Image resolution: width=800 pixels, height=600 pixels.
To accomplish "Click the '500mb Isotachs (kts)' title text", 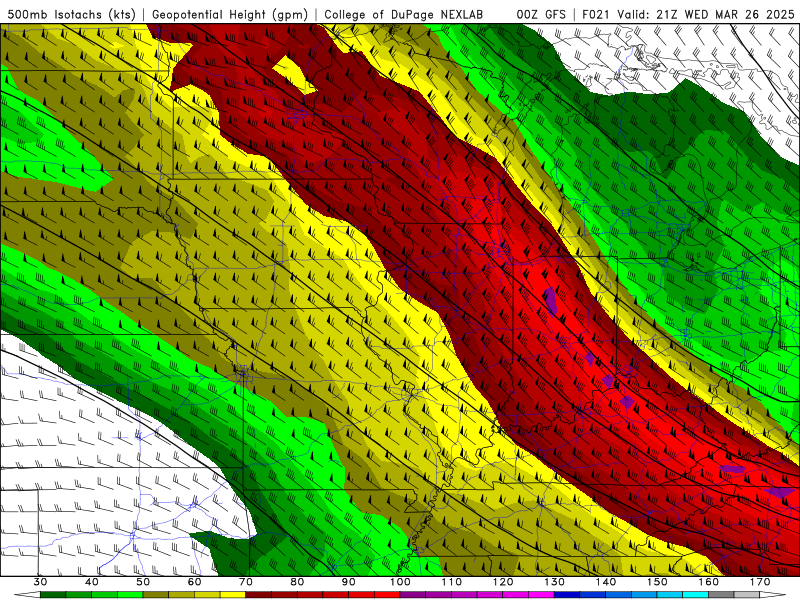I will (x=71, y=14).
